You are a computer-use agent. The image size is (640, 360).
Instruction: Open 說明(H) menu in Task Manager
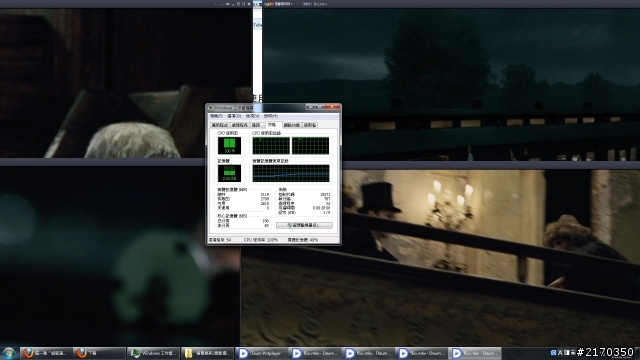tap(270, 116)
